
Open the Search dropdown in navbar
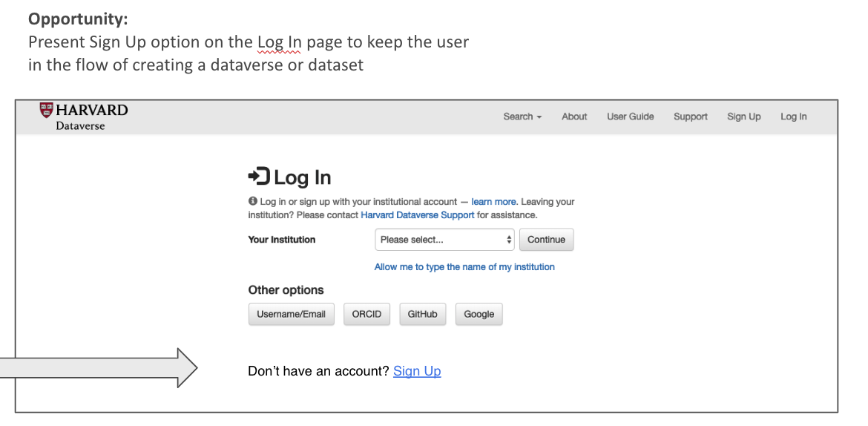522,117
